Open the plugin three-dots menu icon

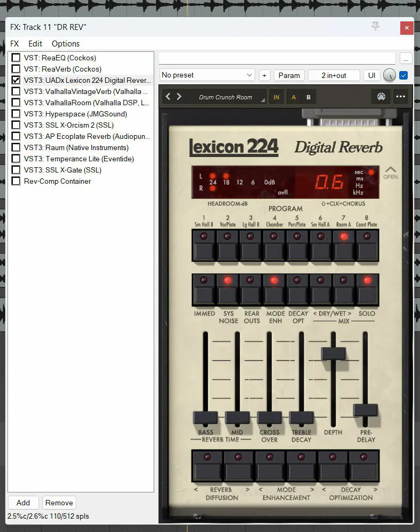[x=400, y=97]
